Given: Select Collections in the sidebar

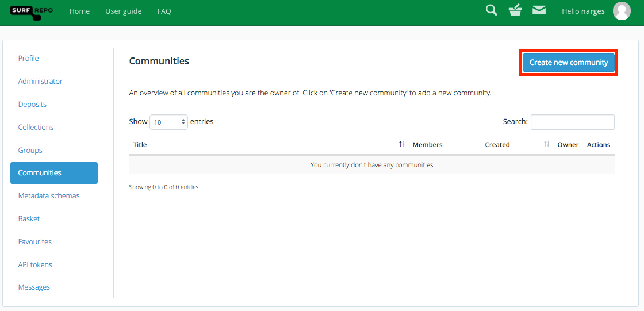Looking at the screenshot, I should 36,128.
